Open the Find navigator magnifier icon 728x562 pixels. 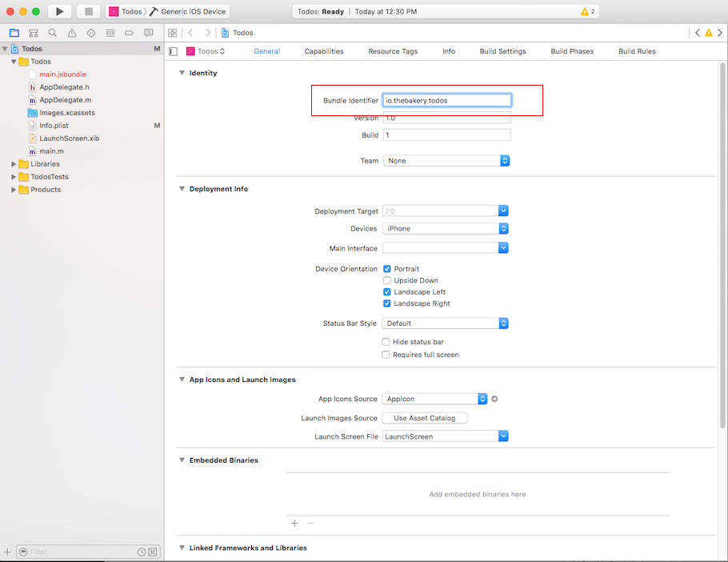point(53,33)
